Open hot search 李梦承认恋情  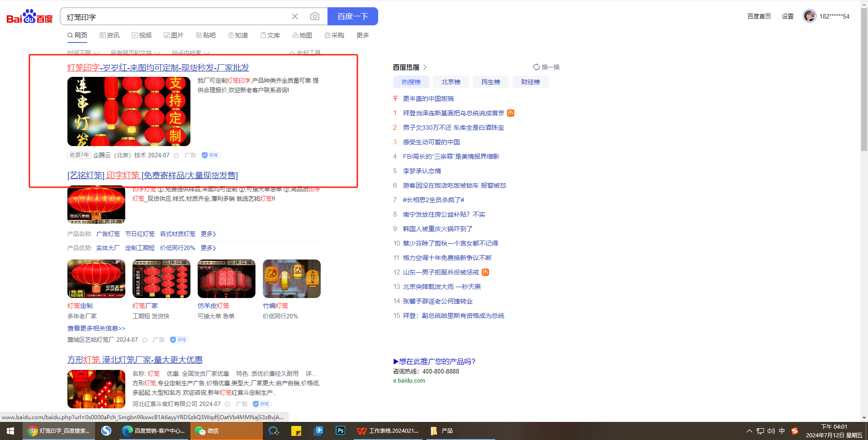click(422, 171)
